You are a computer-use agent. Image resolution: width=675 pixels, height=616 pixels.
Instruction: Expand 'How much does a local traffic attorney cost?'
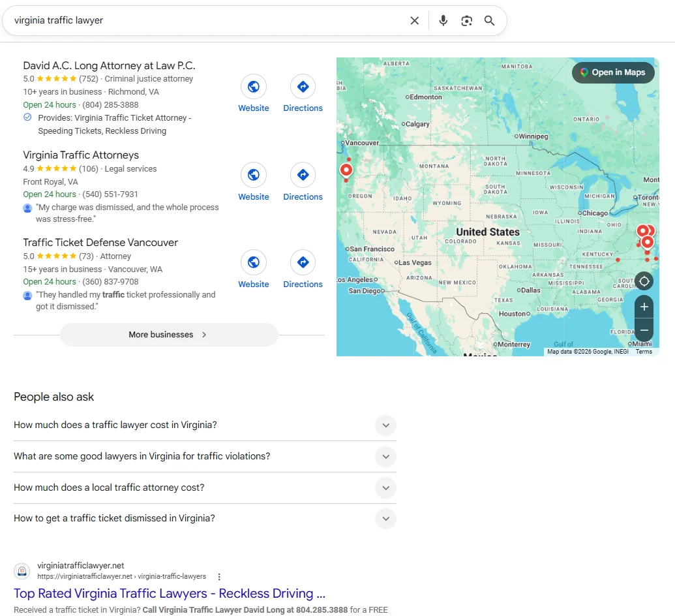click(205, 487)
